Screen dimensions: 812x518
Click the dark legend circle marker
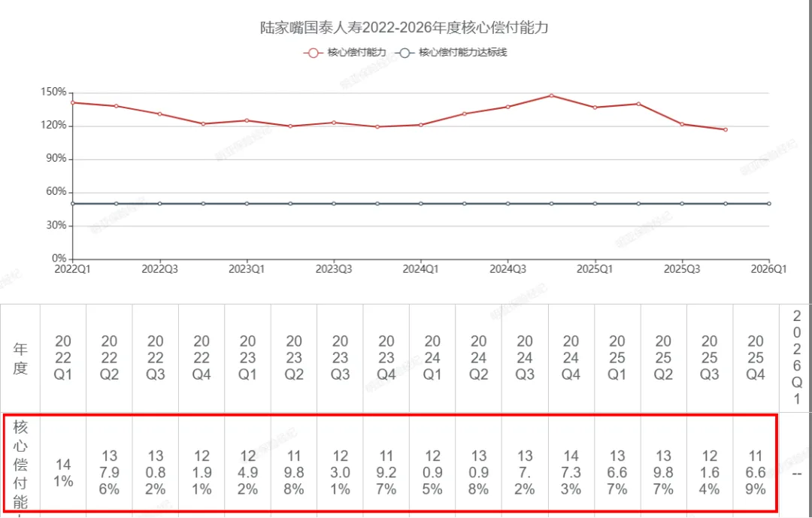click(403, 53)
